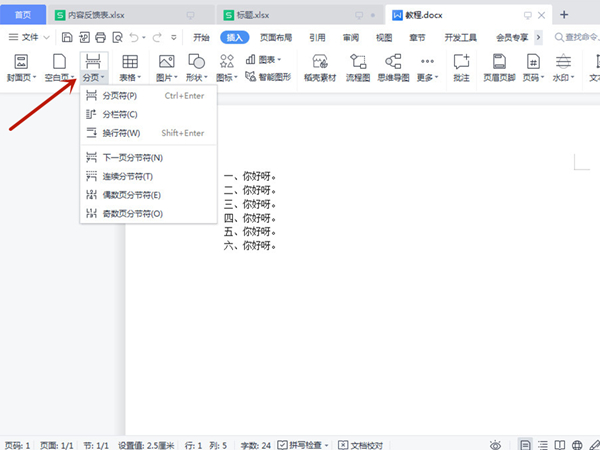Toggle the eye protection mode icon
600x450 pixels.
(x=495, y=444)
